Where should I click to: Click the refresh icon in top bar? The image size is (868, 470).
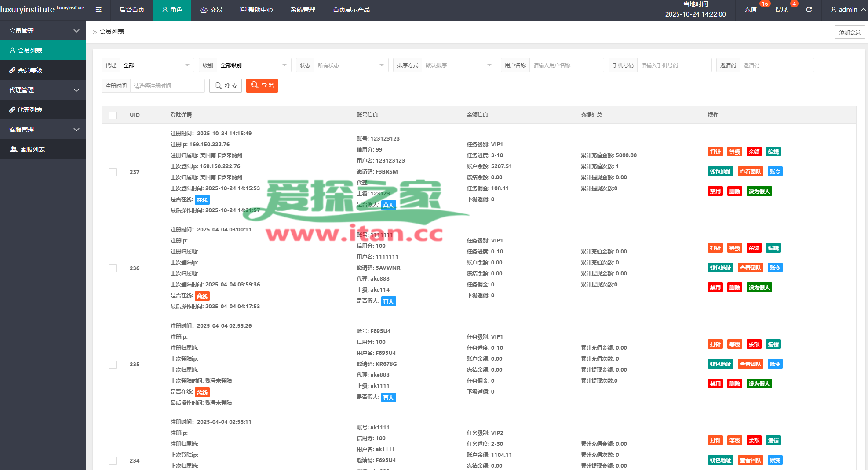pyautogui.click(x=809, y=10)
